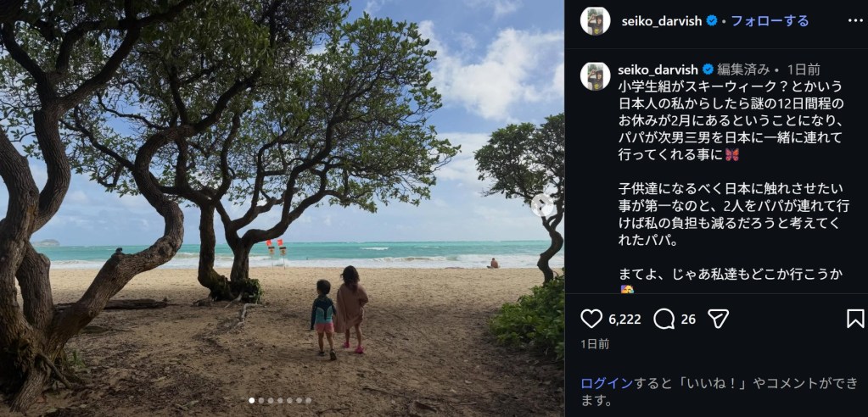Image resolution: width=868 pixels, height=417 pixels.
Task: Click the verified badge in the header
Action: (x=712, y=21)
